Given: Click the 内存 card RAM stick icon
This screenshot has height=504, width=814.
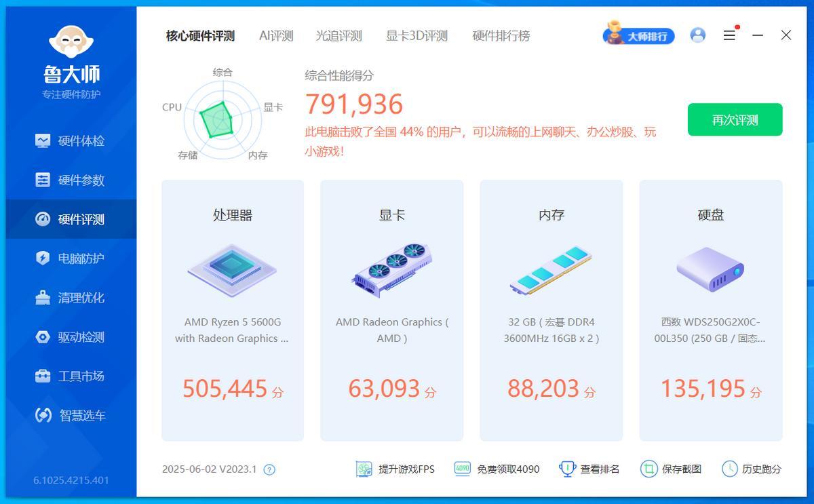Looking at the screenshot, I should 551,270.
